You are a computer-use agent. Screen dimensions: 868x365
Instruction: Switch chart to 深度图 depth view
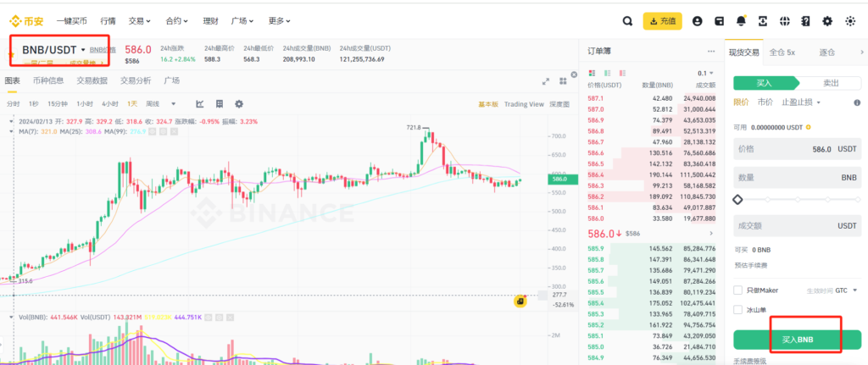(559, 104)
